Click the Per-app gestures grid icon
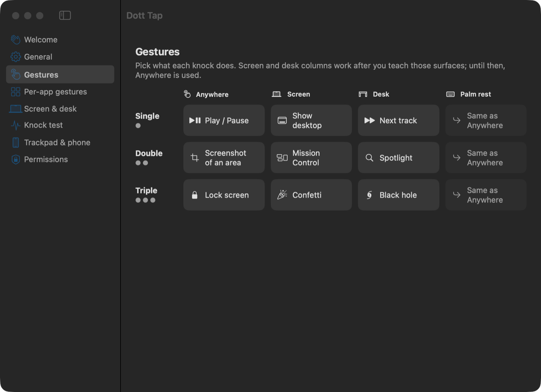Viewport: 541px width, 392px height. (x=15, y=92)
